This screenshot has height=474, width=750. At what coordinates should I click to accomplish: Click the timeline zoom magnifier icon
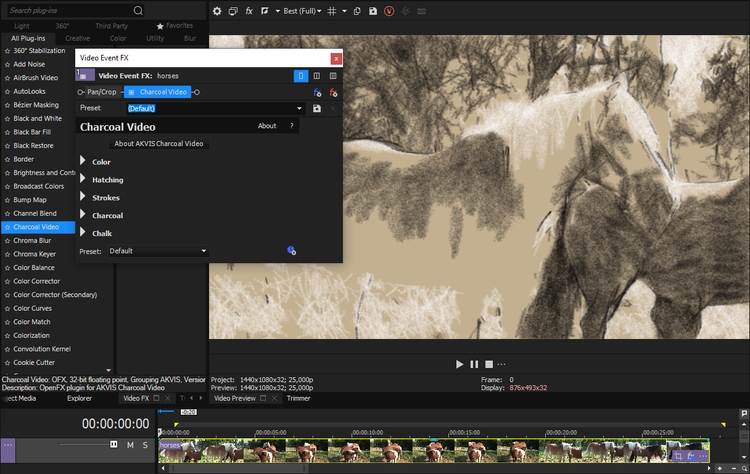coord(745,469)
